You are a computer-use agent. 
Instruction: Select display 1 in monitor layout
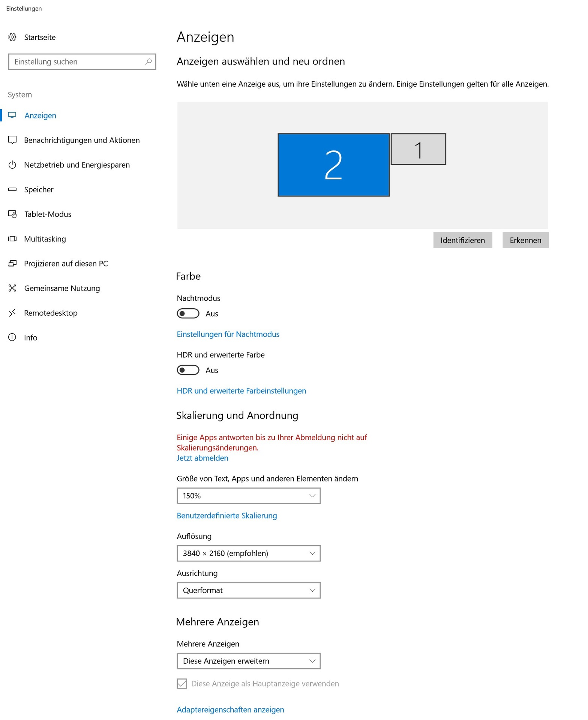(x=418, y=149)
